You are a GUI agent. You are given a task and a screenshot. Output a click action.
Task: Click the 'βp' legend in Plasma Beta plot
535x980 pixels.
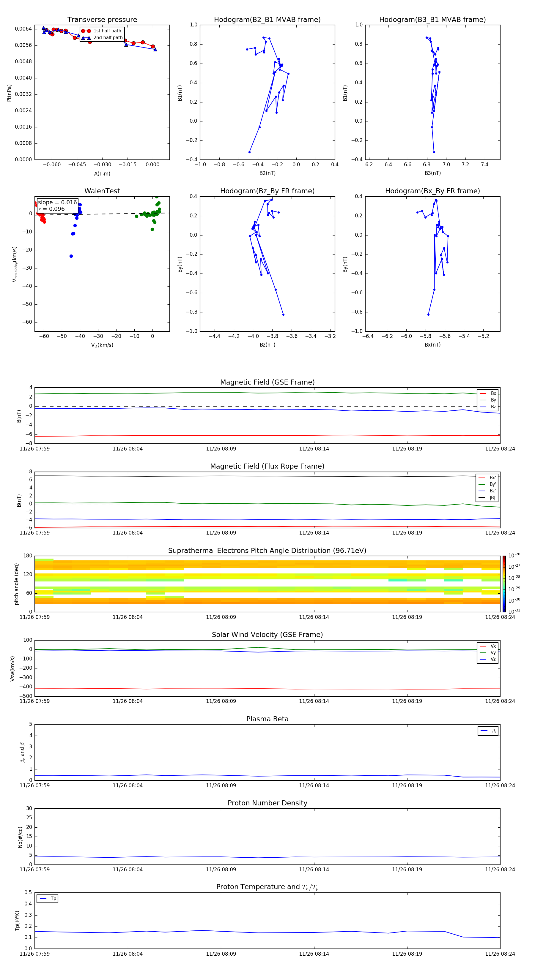click(x=488, y=731)
